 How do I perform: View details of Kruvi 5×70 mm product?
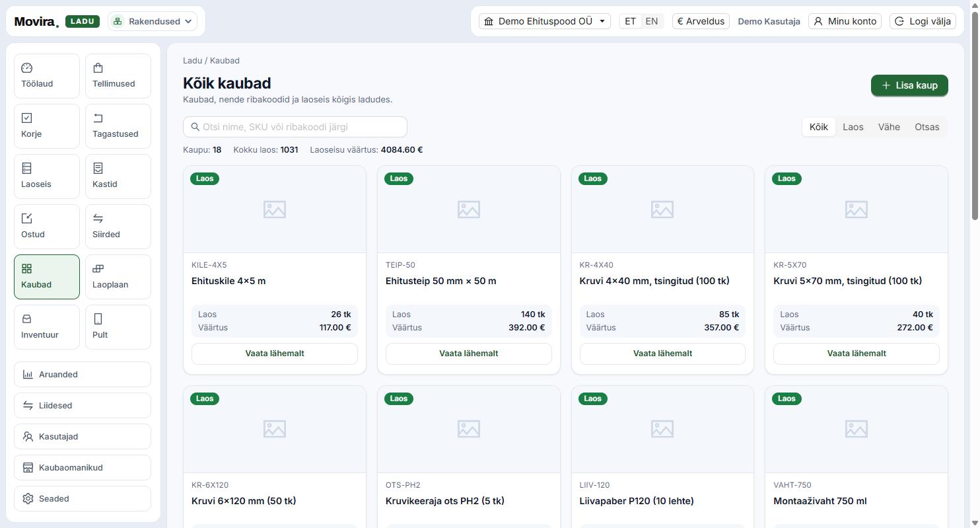coord(857,354)
